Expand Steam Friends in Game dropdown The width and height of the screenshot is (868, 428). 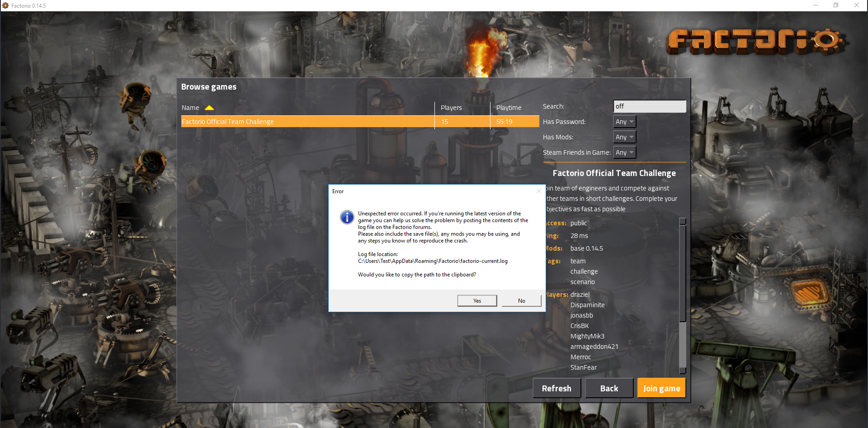(625, 152)
